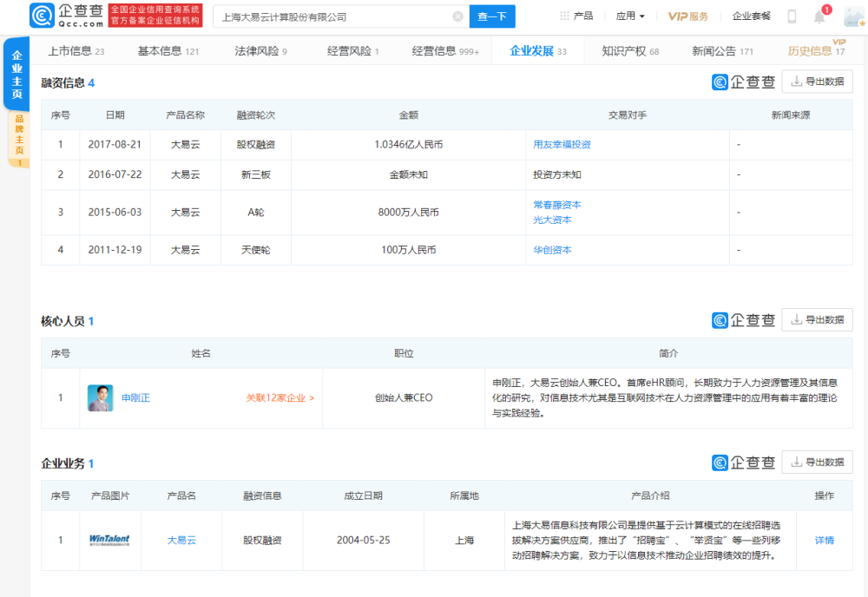
Task: Switch to the 基本信息 tab
Action: pyautogui.click(x=168, y=51)
